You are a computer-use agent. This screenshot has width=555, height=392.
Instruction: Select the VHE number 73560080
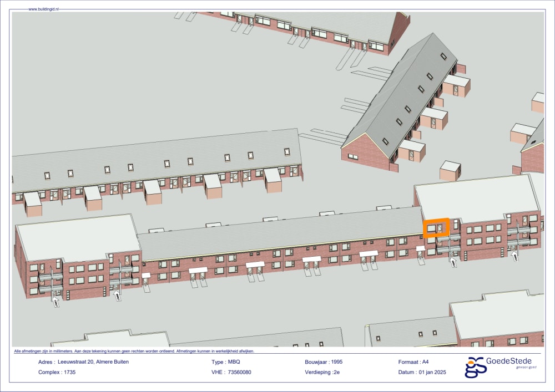[x=240, y=372]
